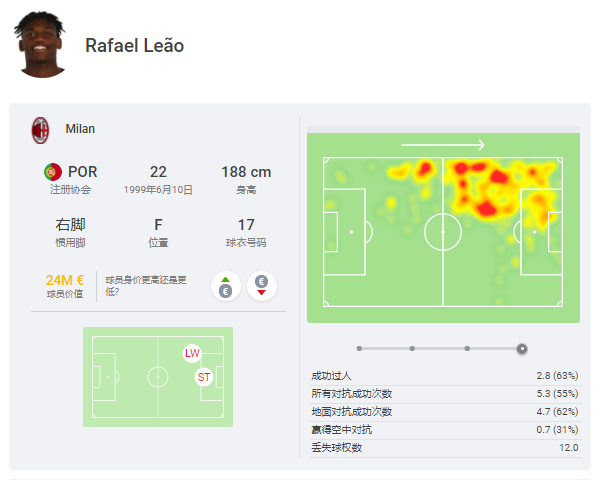This screenshot has height=480, width=600.
Task: Click the 所有对抗成功次数 stat row
Action: coord(445,394)
